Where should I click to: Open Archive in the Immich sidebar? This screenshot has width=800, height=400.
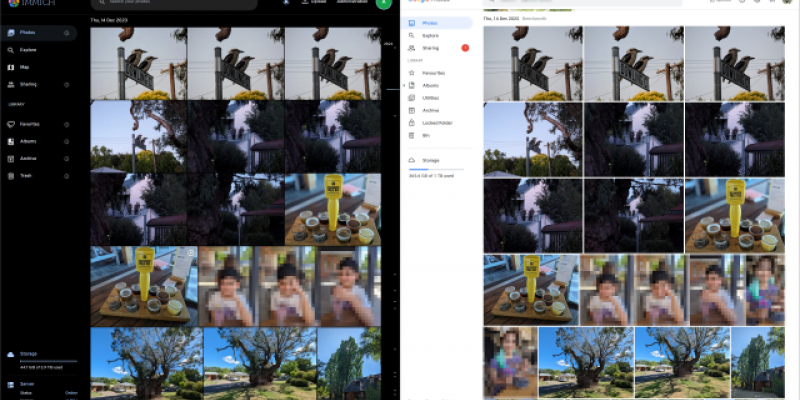click(x=38, y=158)
